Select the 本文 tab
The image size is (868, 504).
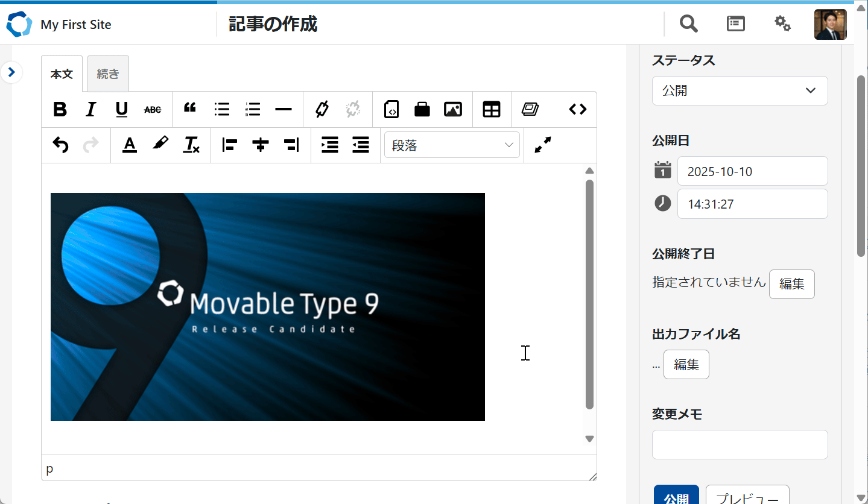62,74
